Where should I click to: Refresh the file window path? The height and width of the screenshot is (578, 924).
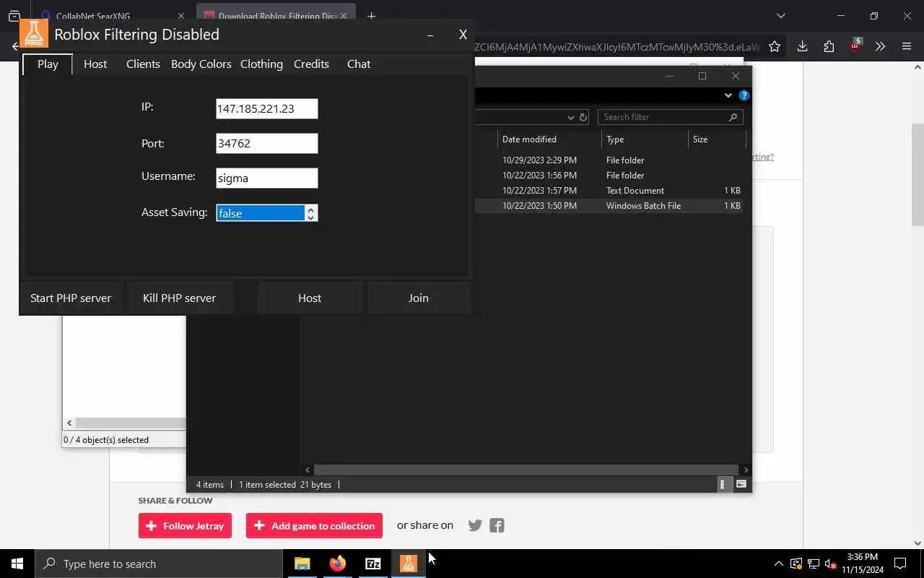[x=583, y=117]
